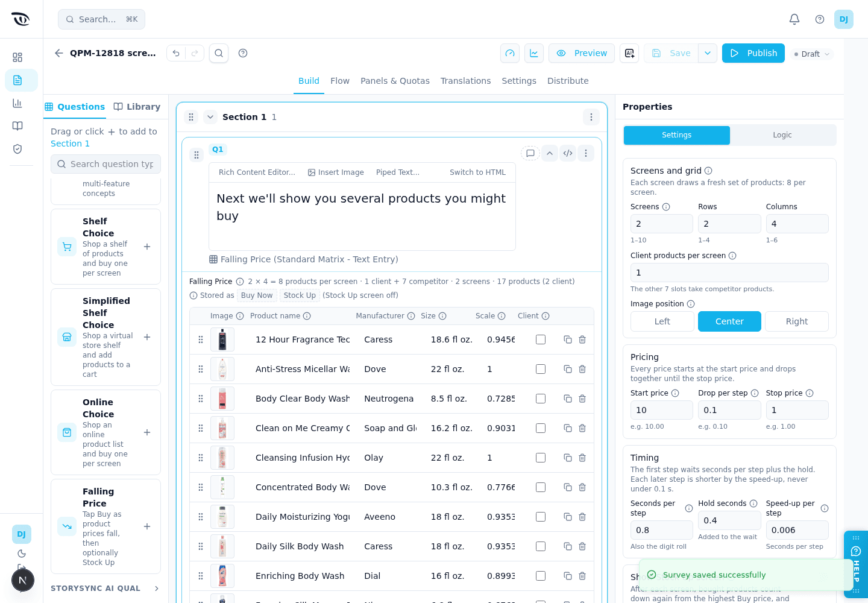The width and height of the screenshot is (868, 603).
Task: Open the bar chart reports icon in sidebar
Action: click(x=17, y=103)
